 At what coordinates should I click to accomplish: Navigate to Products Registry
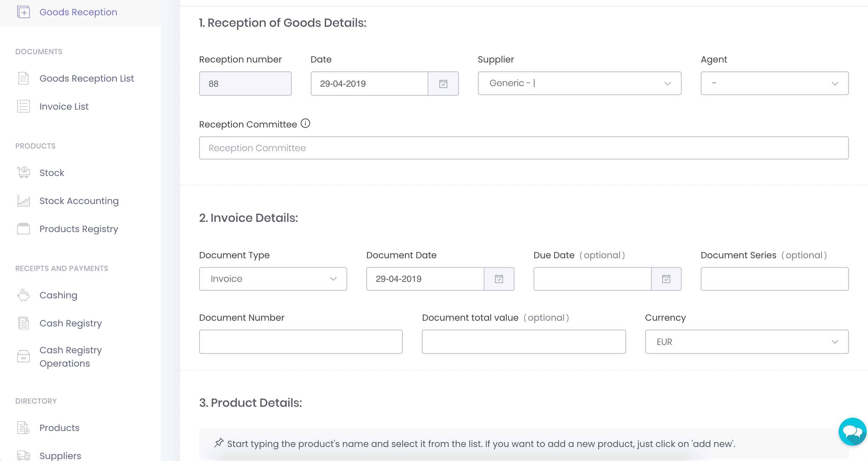(x=79, y=229)
